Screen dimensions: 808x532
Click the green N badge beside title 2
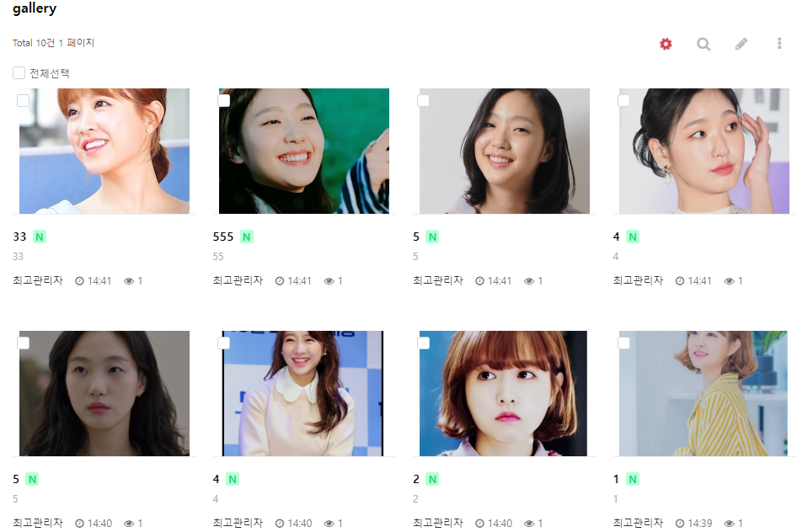[432, 480]
